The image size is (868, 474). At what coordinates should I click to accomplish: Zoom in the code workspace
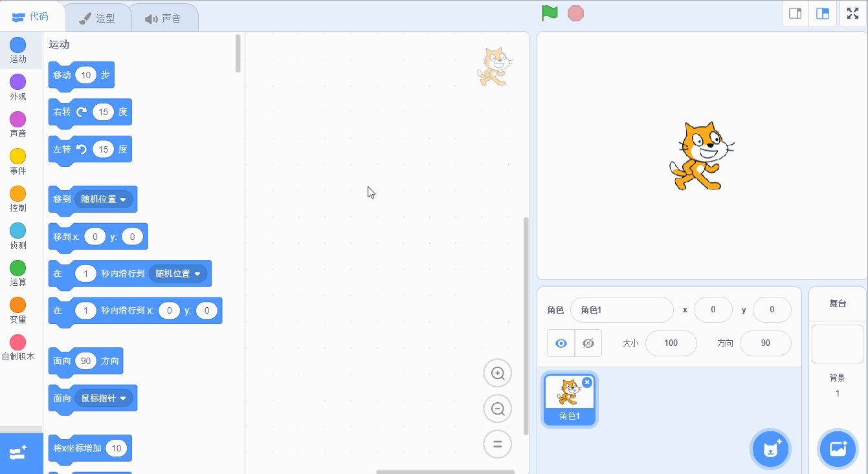click(x=498, y=373)
